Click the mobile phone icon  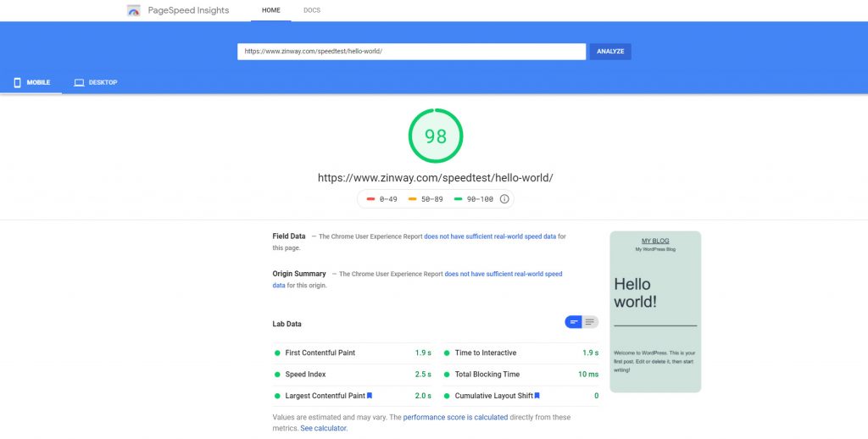(17, 82)
